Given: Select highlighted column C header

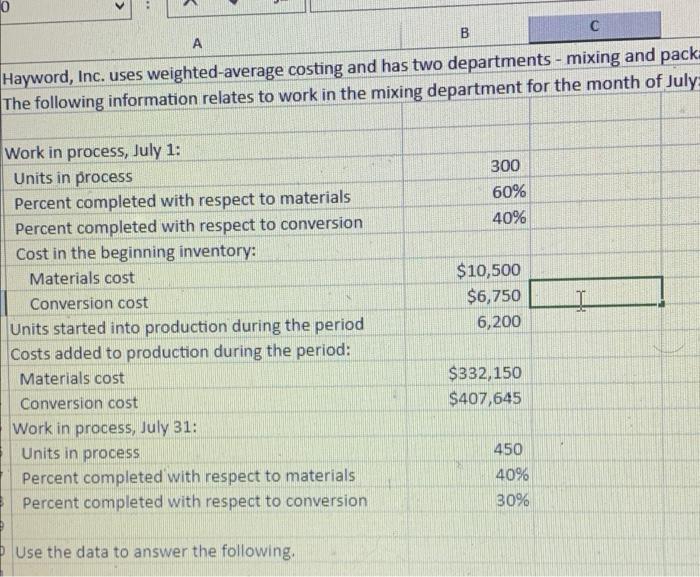Looking at the screenshot, I should coord(594,26).
